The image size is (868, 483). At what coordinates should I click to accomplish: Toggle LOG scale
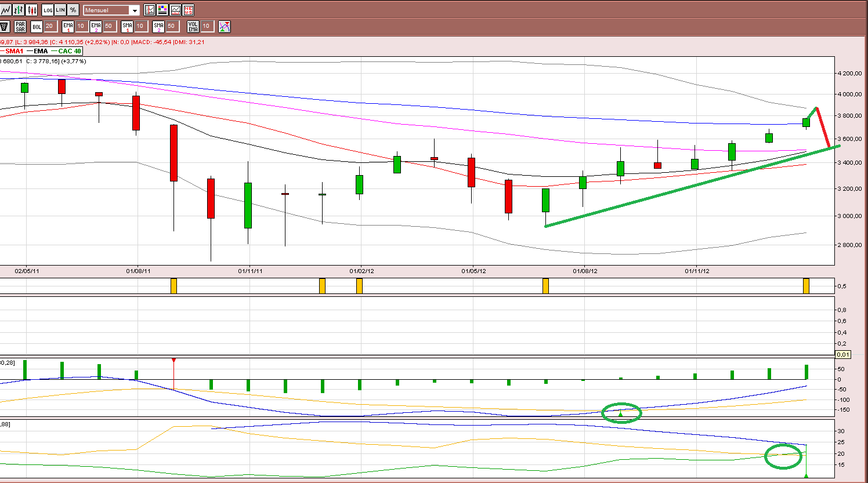[x=48, y=10]
